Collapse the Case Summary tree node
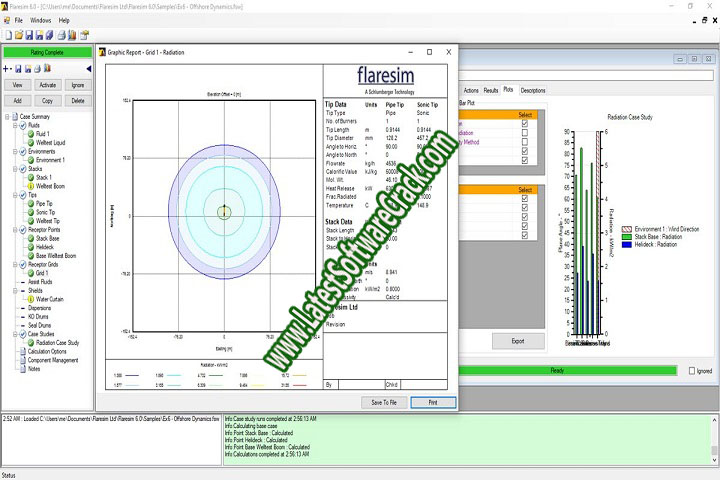 tap(7, 117)
